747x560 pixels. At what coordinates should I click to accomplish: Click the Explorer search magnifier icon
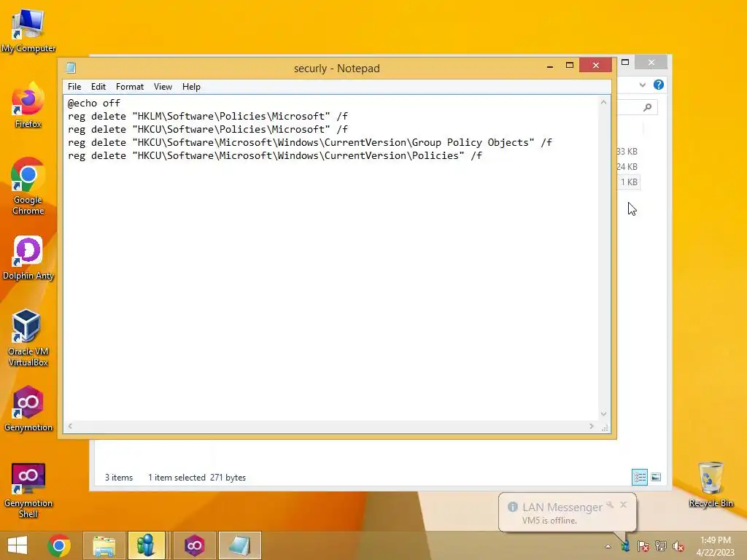(x=647, y=108)
